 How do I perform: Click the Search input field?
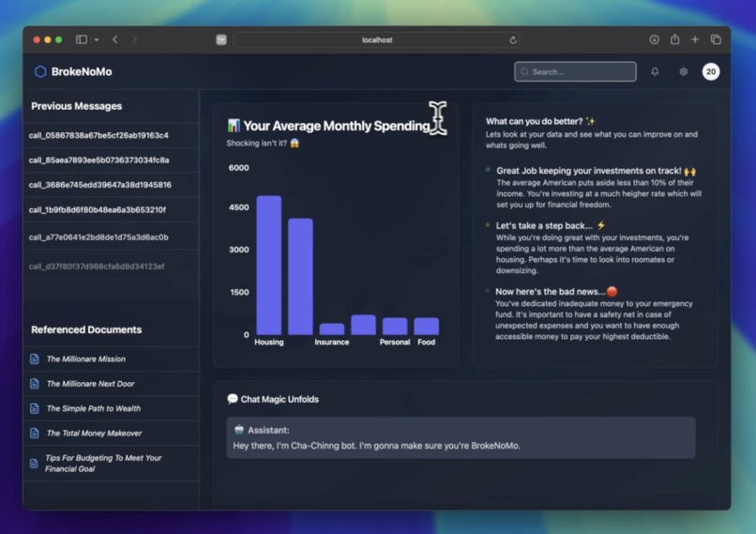(x=575, y=72)
